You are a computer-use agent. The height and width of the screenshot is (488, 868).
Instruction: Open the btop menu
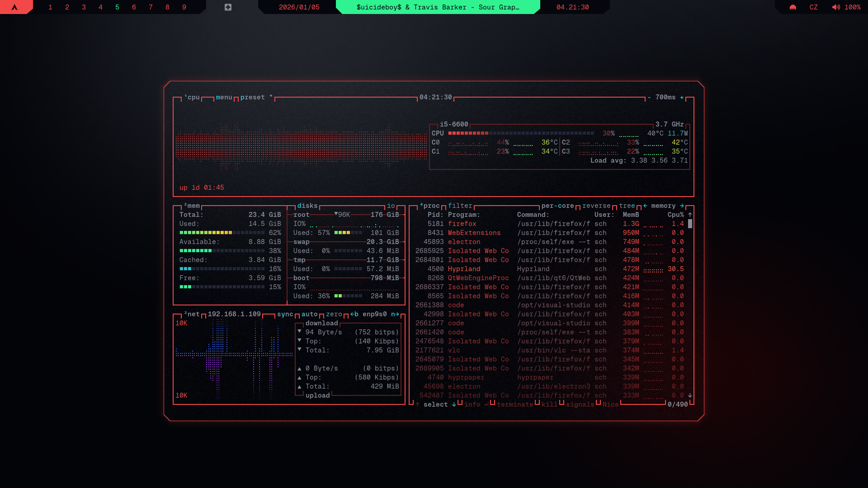click(224, 98)
